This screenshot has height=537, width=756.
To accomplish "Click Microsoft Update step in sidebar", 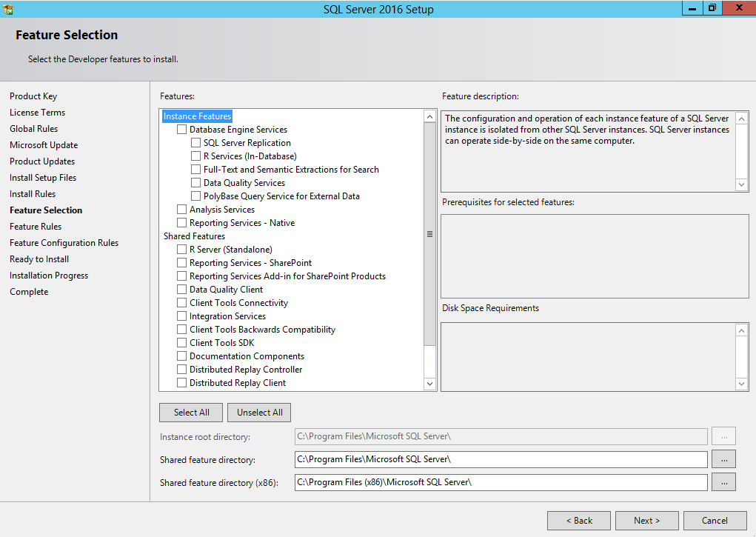I will pyautogui.click(x=44, y=145).
